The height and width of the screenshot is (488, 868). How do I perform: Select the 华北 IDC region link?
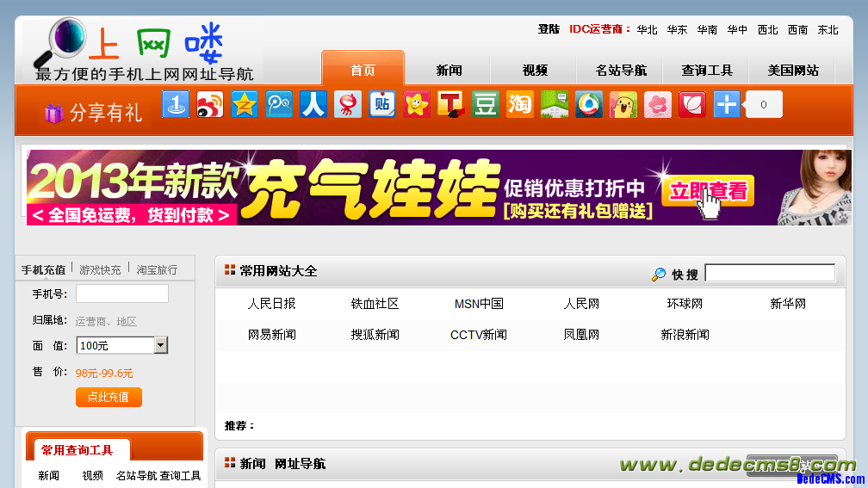[648, 30]
